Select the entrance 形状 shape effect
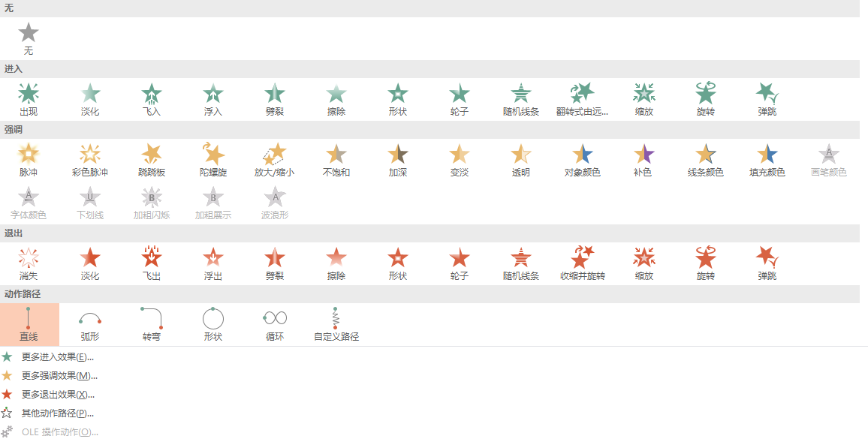The width and height of the screenshot is (868, 442). pos(397,100)
